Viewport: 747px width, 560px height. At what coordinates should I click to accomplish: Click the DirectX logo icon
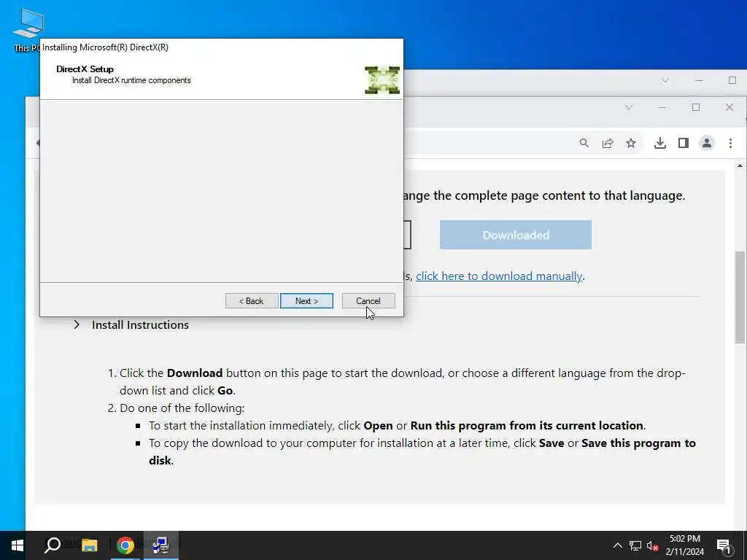tap(382, 80)
